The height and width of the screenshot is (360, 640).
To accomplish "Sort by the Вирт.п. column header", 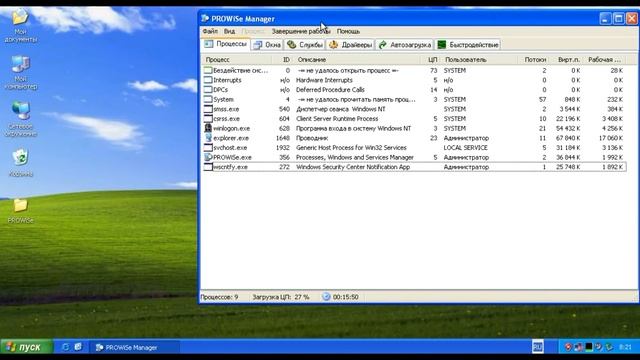I will (x=566, y=60).
